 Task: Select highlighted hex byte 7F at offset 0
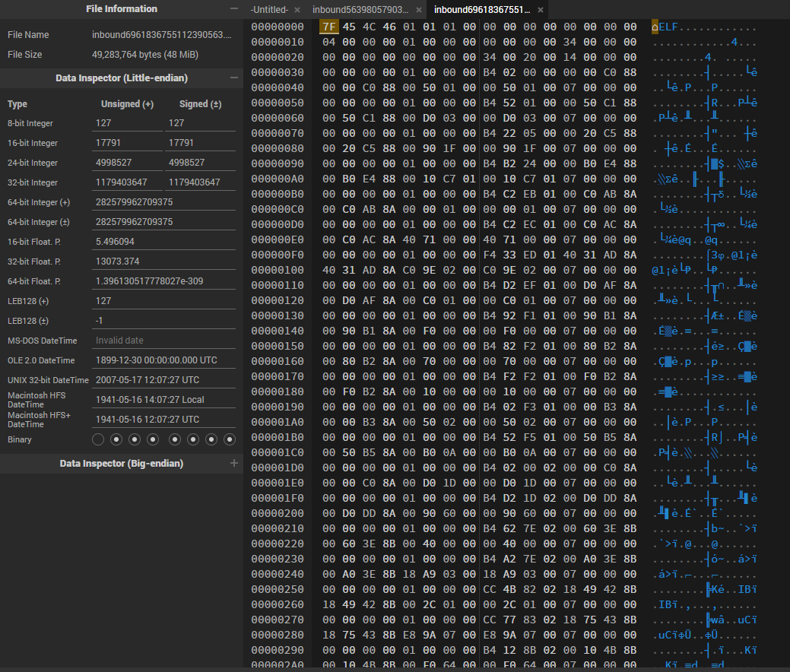click(328, 27)
